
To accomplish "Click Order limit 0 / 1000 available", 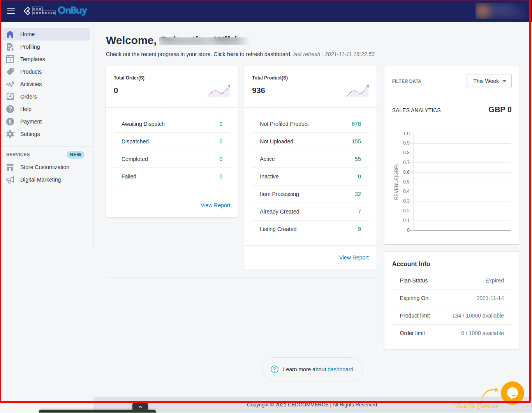I will [483, 333].
